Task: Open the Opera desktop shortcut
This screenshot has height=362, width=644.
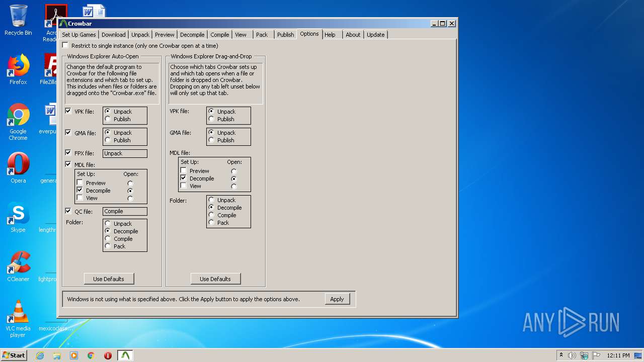Action: coord(18,168)
